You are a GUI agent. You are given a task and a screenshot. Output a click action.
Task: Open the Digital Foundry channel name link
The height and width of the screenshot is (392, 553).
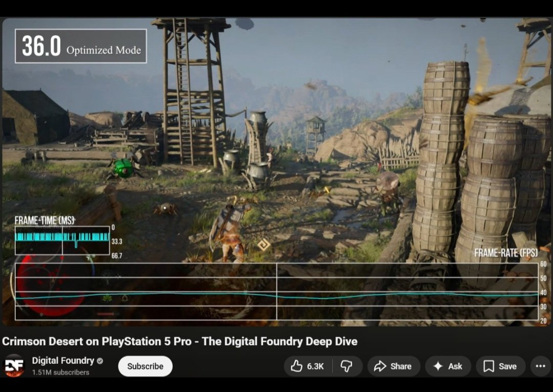click(x=63, y=361)
